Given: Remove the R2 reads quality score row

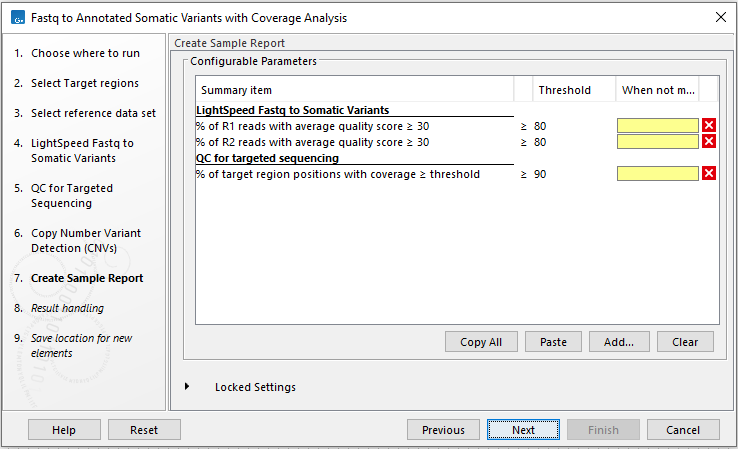Looking at the screenshot, I should point(709,141).
